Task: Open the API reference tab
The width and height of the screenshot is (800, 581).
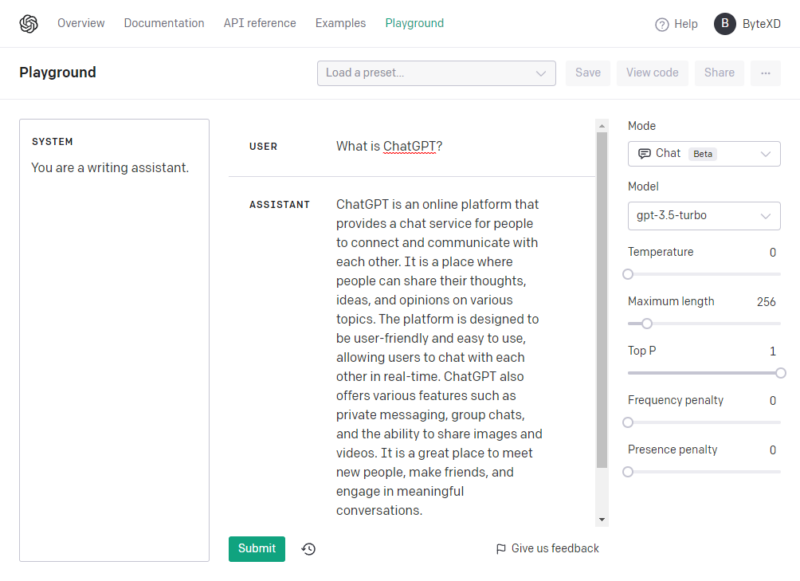Action: point(260,23)
